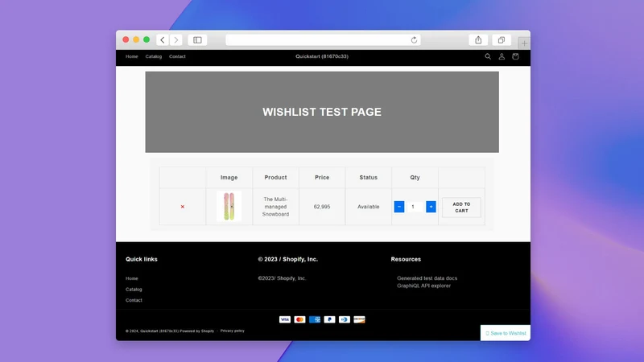The image size is (644, 362).
Task: Click the Status column header
Action: 369,177
